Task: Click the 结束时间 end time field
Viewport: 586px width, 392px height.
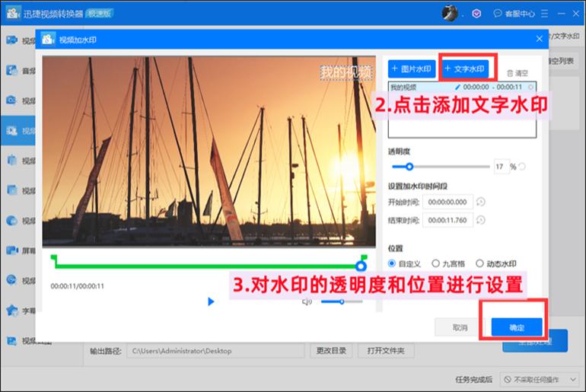Action: tap(447, 220)
